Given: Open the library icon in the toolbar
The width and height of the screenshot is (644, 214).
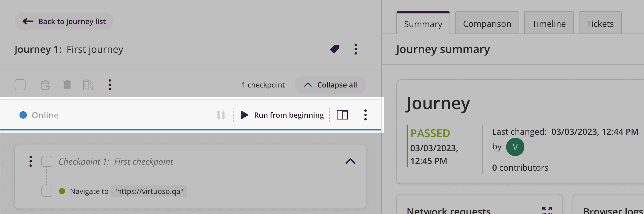Looking at the screenshot, I should 88,85.
